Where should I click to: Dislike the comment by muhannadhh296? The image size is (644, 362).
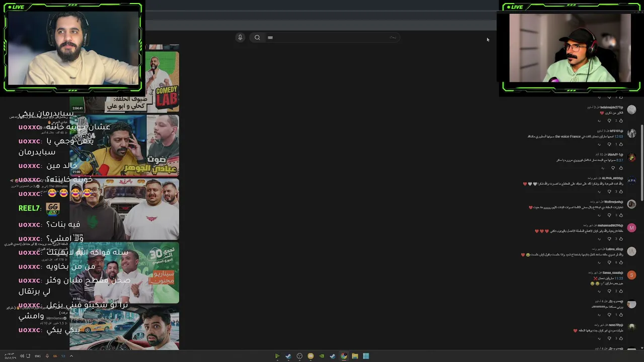pos(609,239)
